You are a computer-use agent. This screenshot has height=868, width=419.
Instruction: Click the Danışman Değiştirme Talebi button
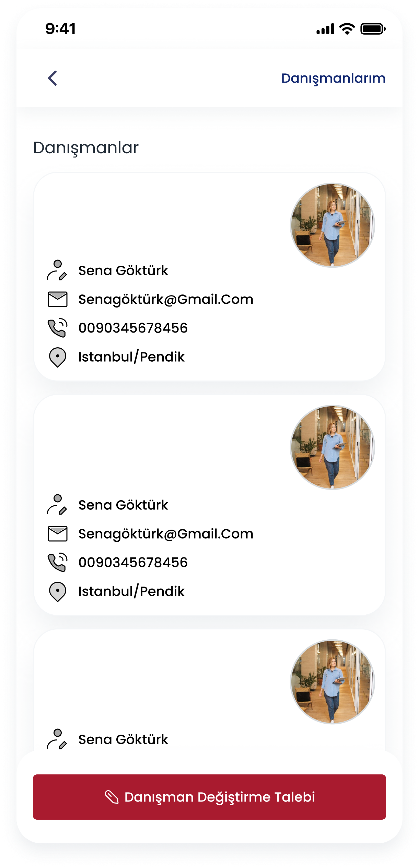[209, 797]
